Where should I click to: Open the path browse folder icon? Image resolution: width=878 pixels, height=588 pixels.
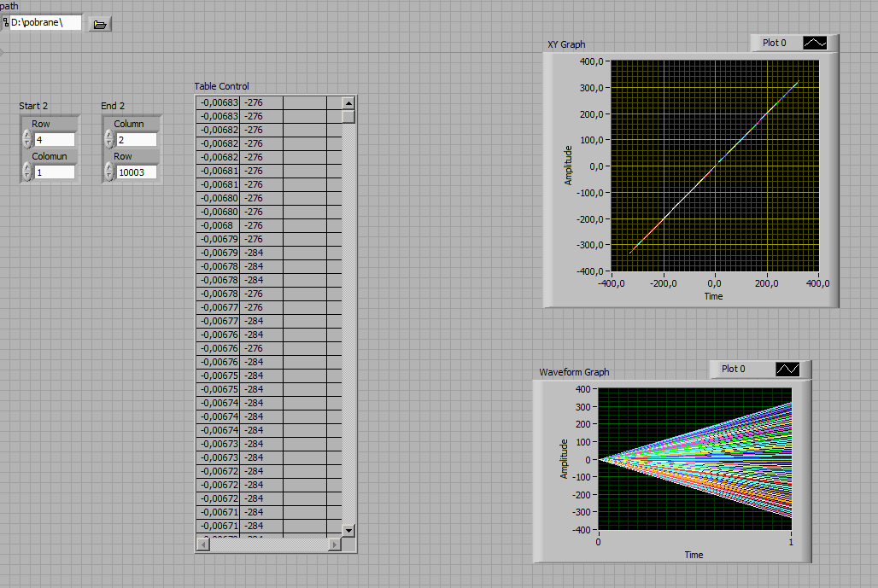click(100, 24)
